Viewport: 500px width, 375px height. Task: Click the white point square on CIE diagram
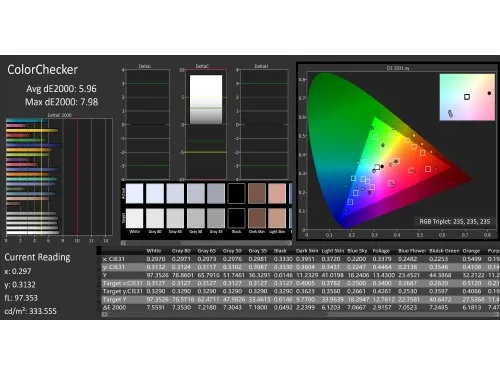(x=377, y=167)
